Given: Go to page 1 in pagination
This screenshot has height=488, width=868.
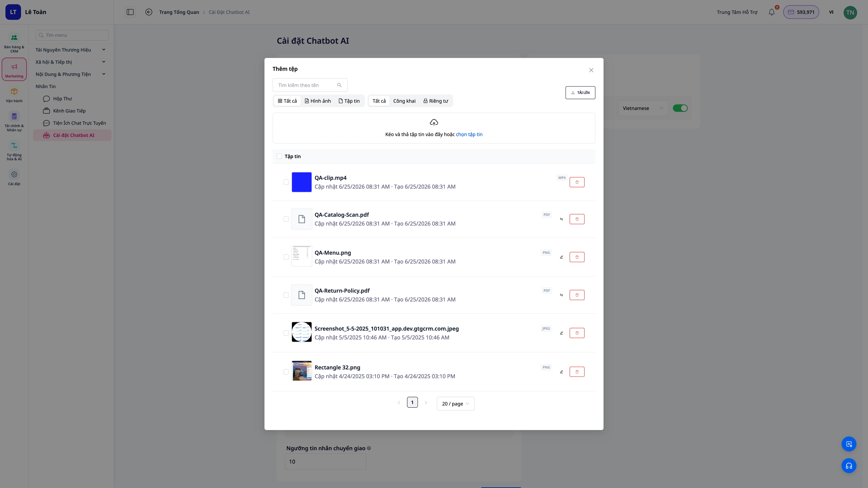Looking at the screenshot, I should point(412,402).
